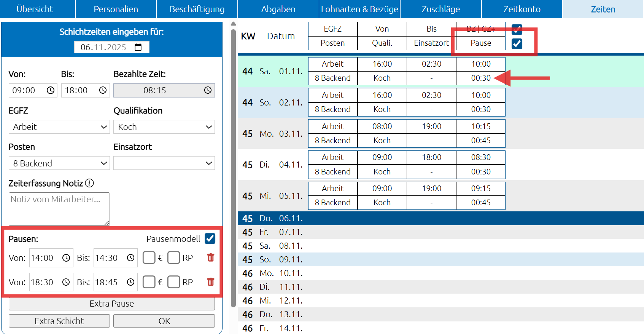The height and width of the screenshot is (334, 644).
Task: Switch to the Zeitkonto tab
Action: 522,9
